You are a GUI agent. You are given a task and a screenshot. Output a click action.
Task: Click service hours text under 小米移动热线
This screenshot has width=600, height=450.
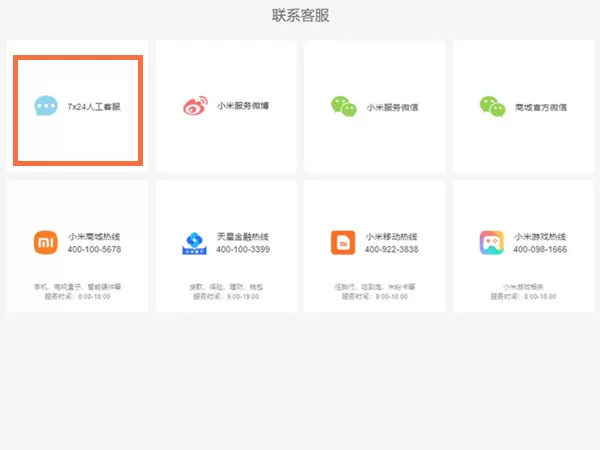[x=375, y=297]
